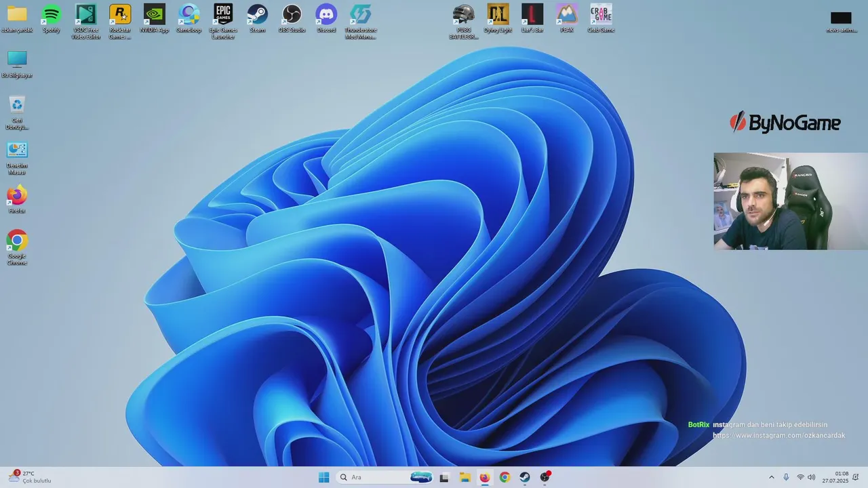Open the Windows Start menu
Image resolution: width=868 pixels, height=488 pixels.
tap(324, 477)
